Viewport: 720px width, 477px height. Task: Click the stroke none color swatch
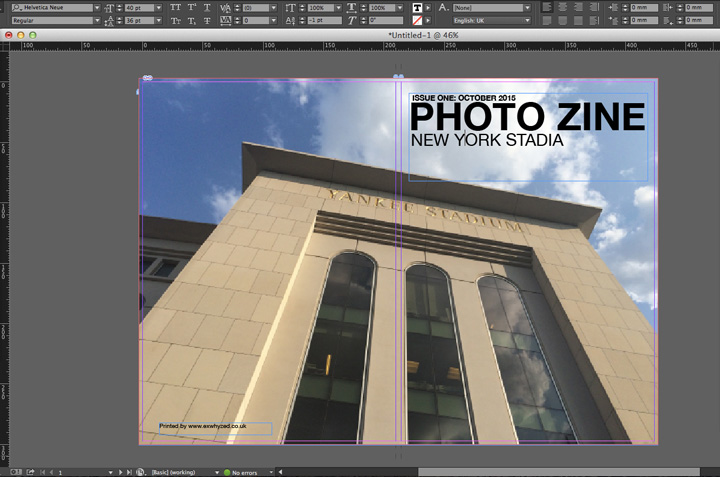[417, 21]
